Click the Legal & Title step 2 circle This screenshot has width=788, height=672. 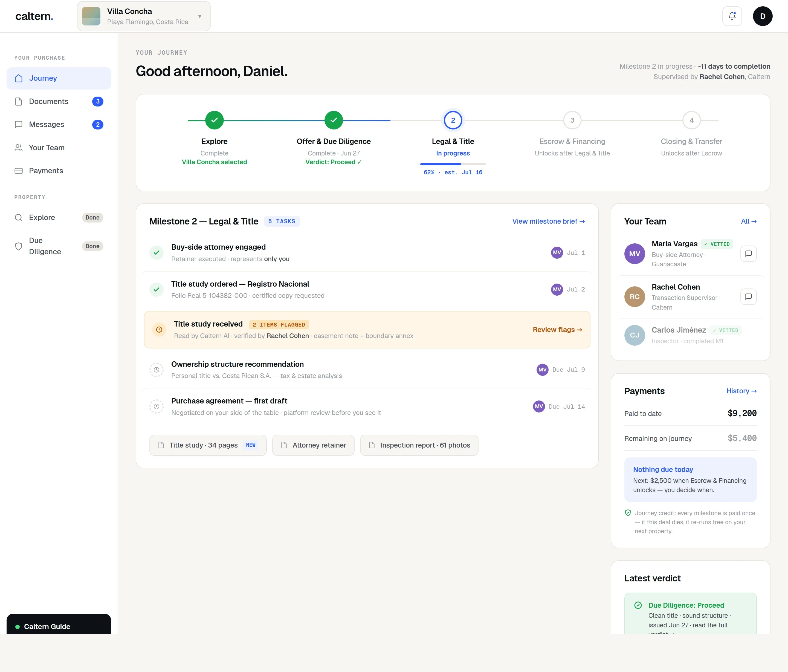453,120
